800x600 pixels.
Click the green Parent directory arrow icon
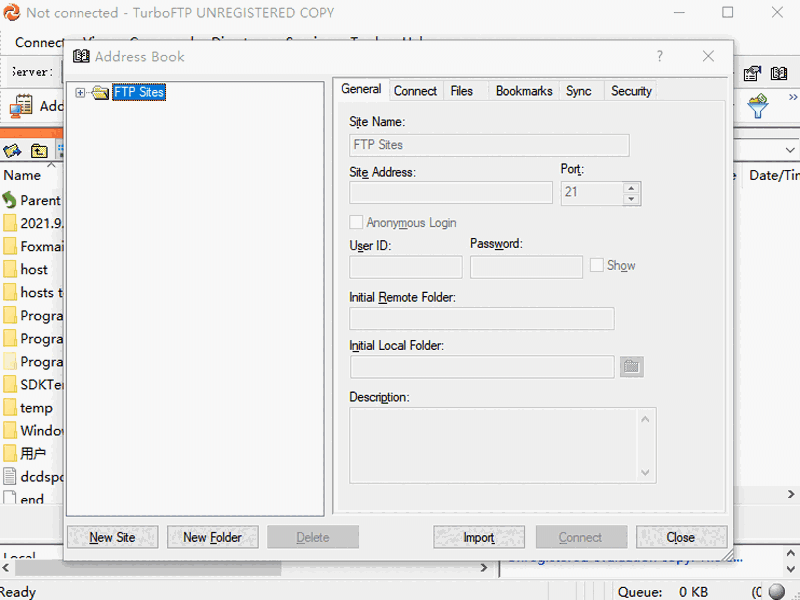pos(10,201)
